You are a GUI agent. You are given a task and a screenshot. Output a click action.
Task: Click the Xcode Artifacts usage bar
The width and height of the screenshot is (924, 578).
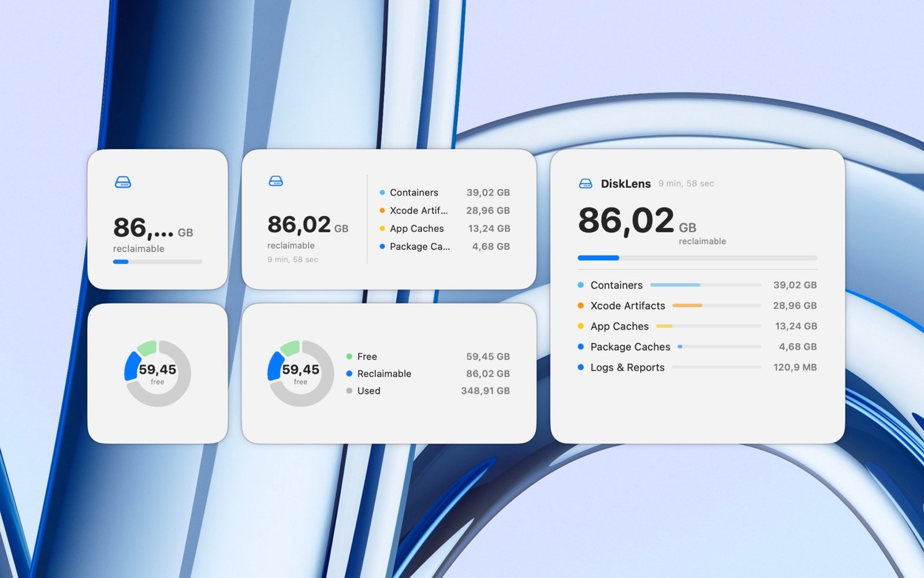(x=717, y=306)
